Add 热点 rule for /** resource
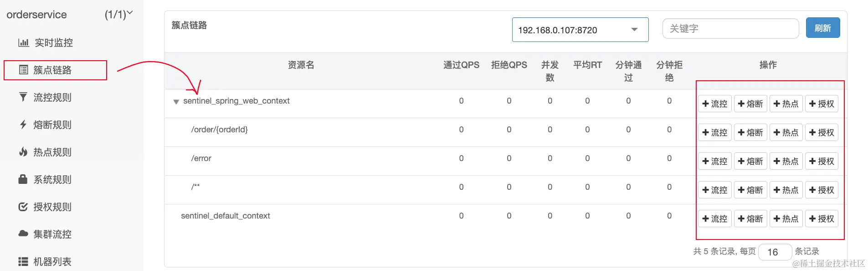 coord(786,190)
